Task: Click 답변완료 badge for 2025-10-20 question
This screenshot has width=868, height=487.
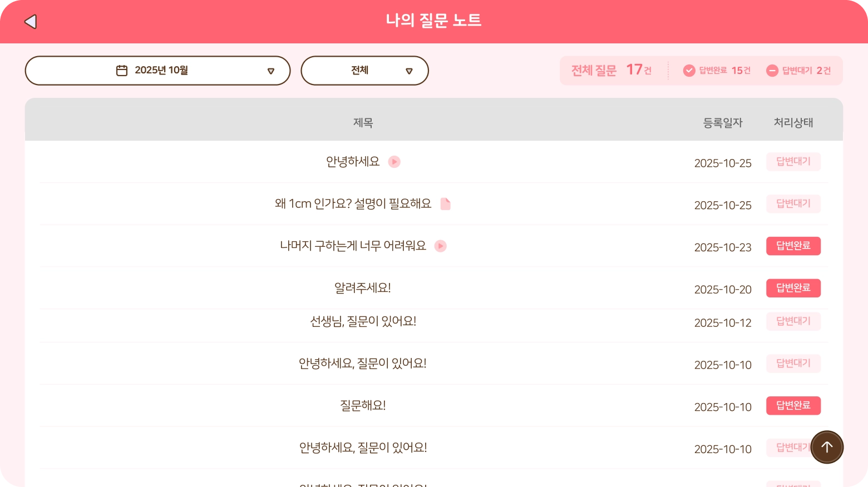Action: (x=793, y=288)
